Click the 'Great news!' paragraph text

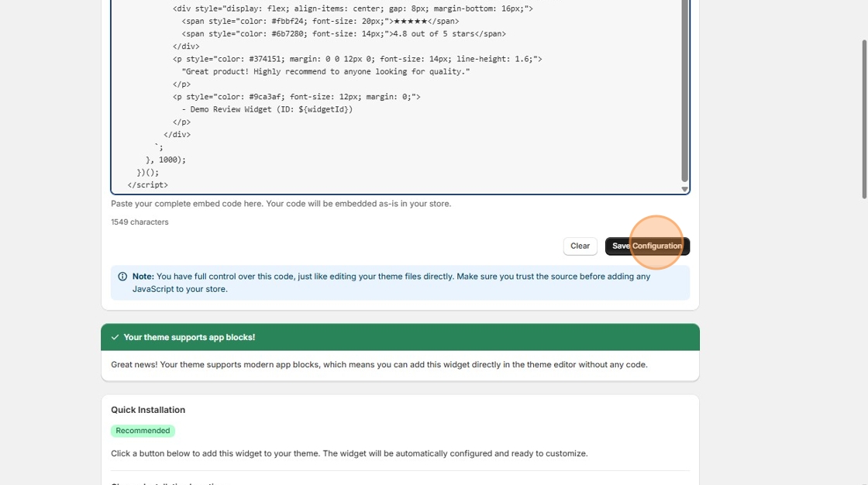coord(379,364)
